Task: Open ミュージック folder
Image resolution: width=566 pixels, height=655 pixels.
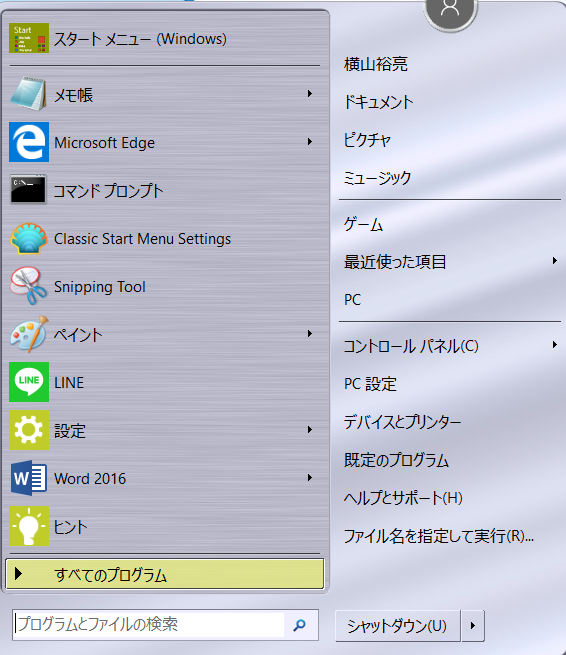Action: coord(377,178)
